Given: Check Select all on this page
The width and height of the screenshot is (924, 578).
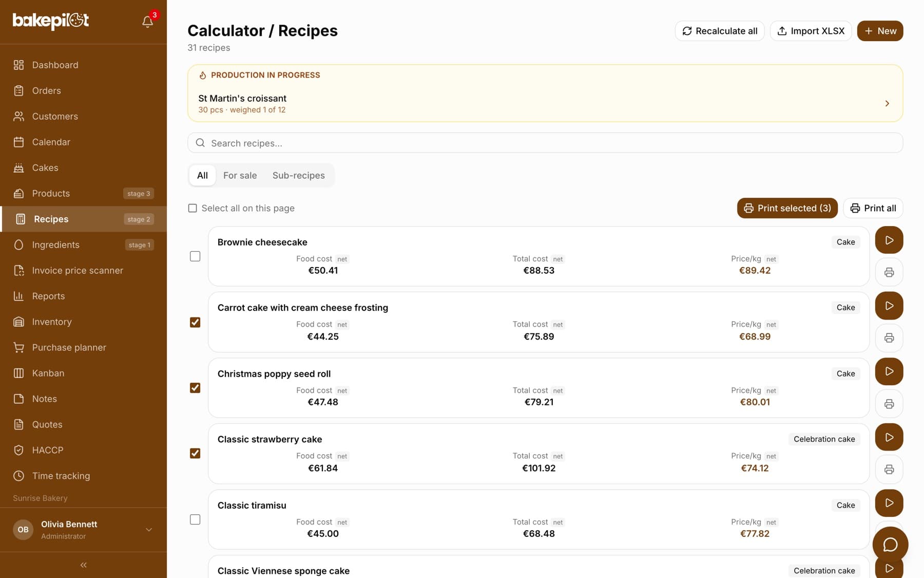Looking at the screenshot, I should click(192, 208).
